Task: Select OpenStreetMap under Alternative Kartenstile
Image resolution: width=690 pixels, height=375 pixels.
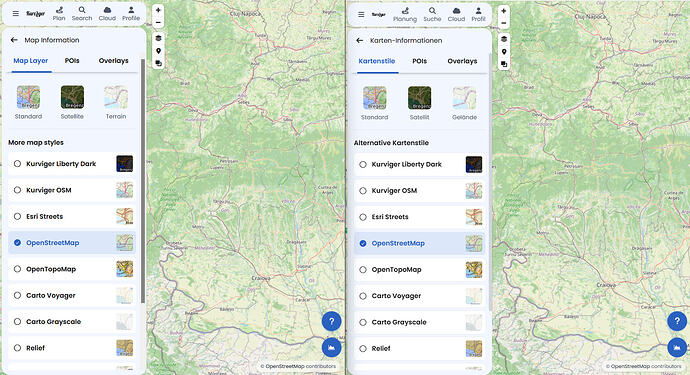Action: pos(419,243)
